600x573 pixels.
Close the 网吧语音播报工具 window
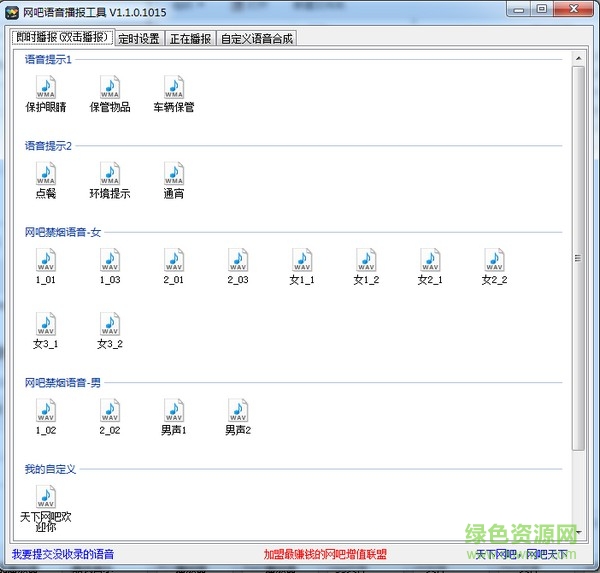pos(574,9)
